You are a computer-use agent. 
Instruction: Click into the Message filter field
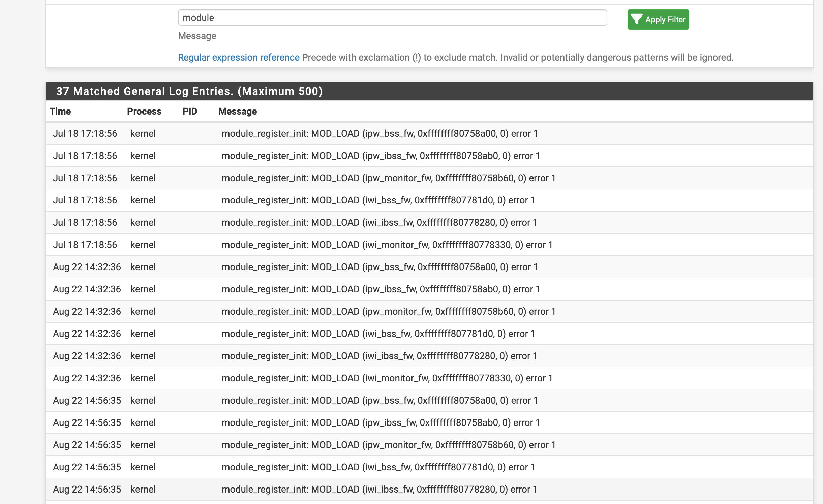pos(392,18)
